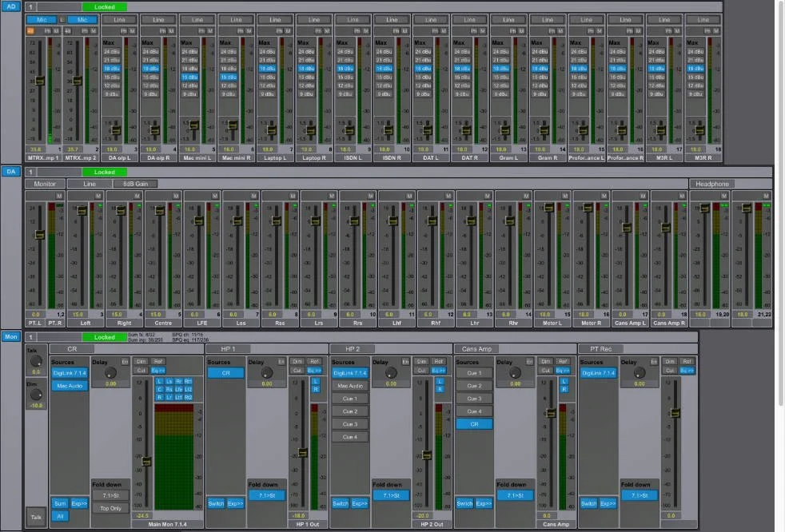785x532 pixels.
Task: Select the AD section tab
Action: point(11,6)
